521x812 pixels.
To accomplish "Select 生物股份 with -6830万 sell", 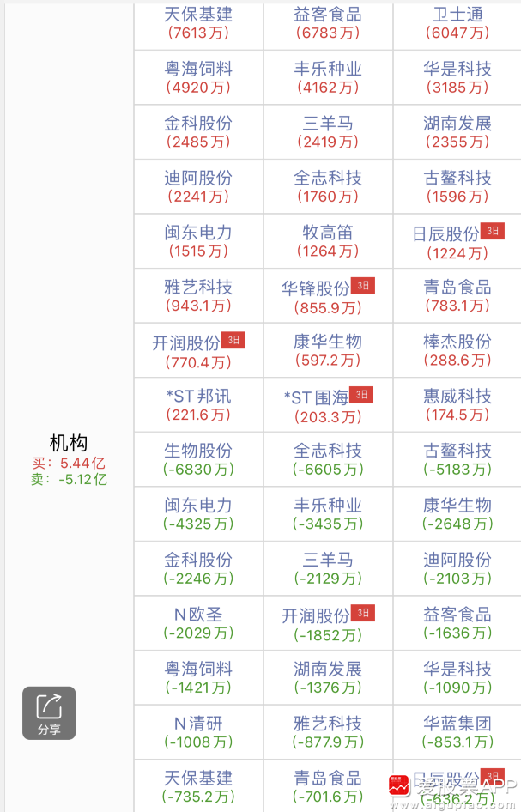I will (198, 459).
